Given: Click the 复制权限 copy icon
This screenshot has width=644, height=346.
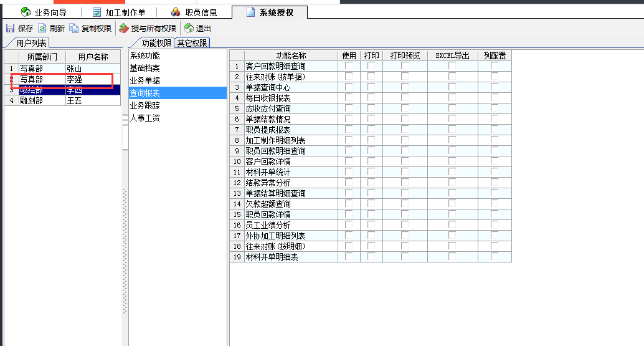Looking at the screenshot, I should coord(74,28).
